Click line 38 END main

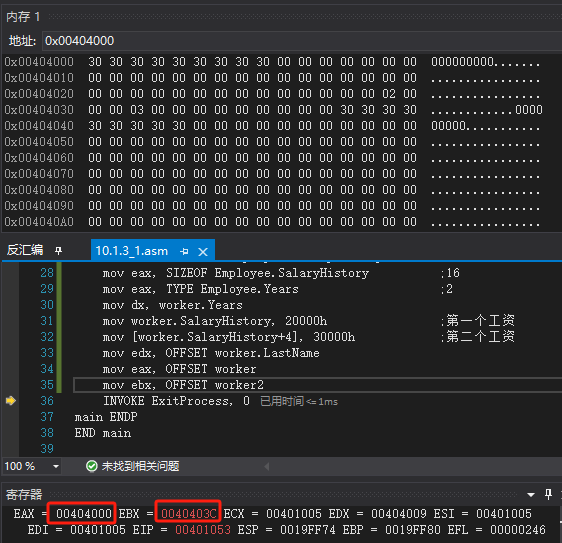[x=103, y=433]
